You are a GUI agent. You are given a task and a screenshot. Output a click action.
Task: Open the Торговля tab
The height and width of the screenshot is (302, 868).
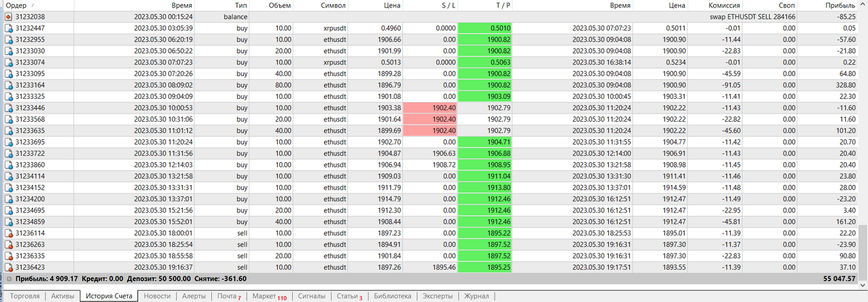[x=24, y=296]
